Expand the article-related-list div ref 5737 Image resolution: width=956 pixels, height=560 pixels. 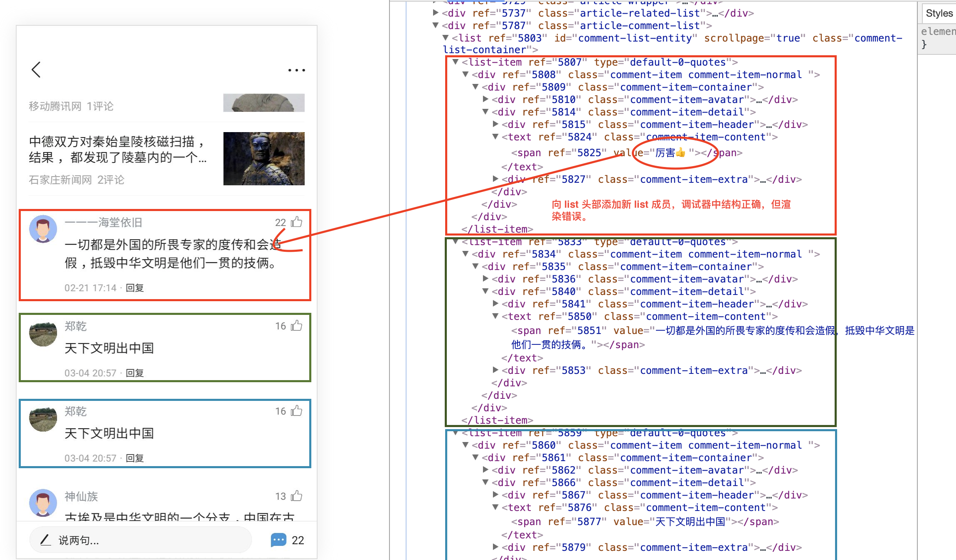(435, 13)
